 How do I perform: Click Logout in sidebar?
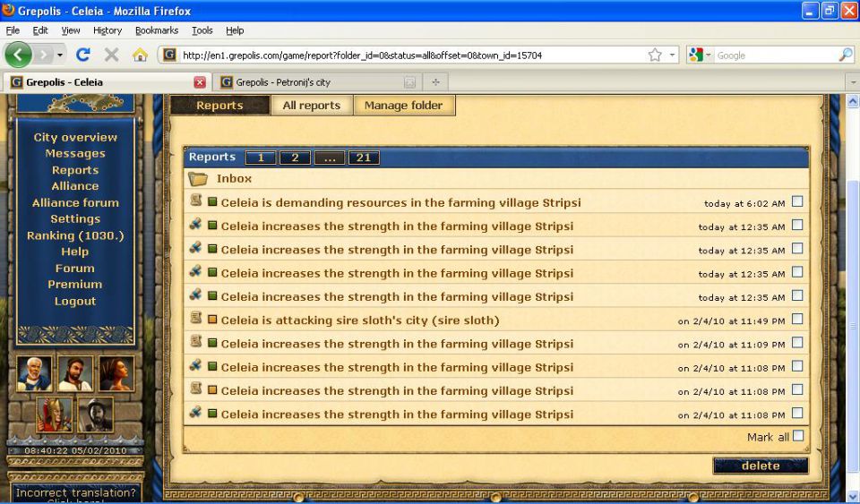[x=75, y=301]
